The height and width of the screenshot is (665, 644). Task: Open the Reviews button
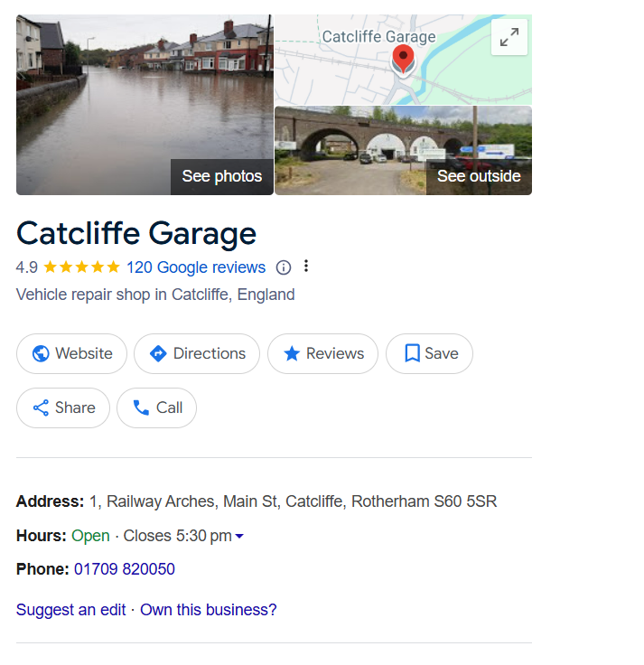(322, 353)
